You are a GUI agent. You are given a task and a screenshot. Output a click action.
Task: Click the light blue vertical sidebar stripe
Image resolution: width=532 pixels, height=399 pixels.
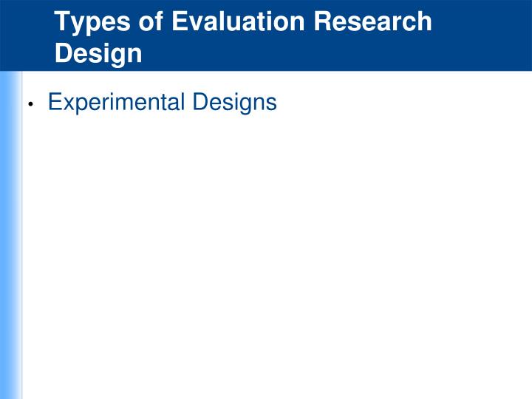click(x=10, y=235)
